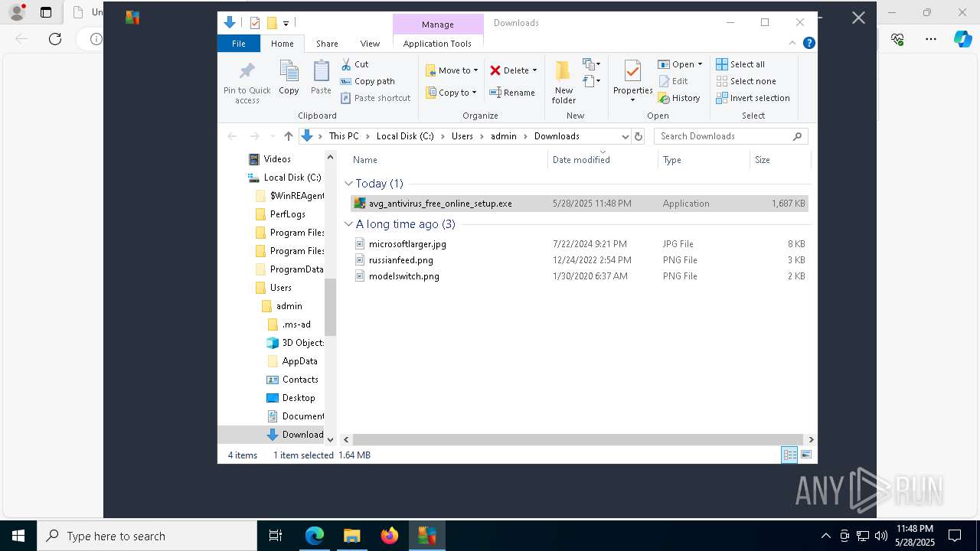Click the Explorer Help question icon
The width and height of the screenshot is (980, 551).
[808, 43]
